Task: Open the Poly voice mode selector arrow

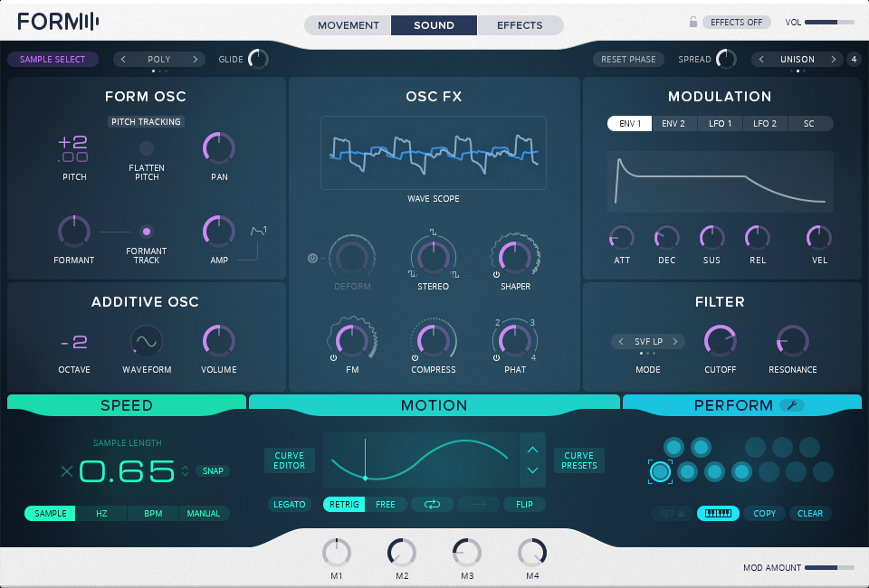Action: click(194, 58)
